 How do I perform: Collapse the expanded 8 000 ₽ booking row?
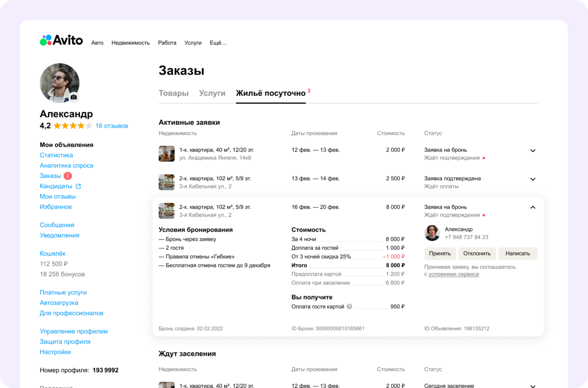[533, 207]
